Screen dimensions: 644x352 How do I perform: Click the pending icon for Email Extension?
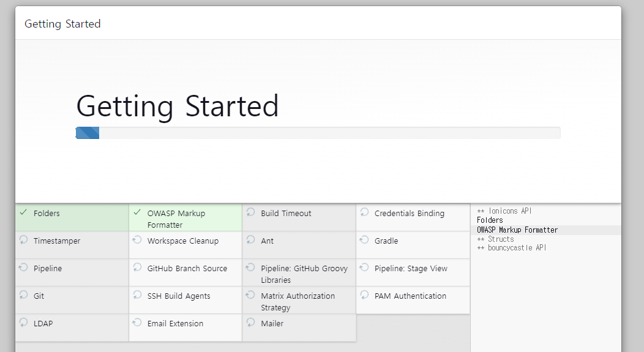137,323
